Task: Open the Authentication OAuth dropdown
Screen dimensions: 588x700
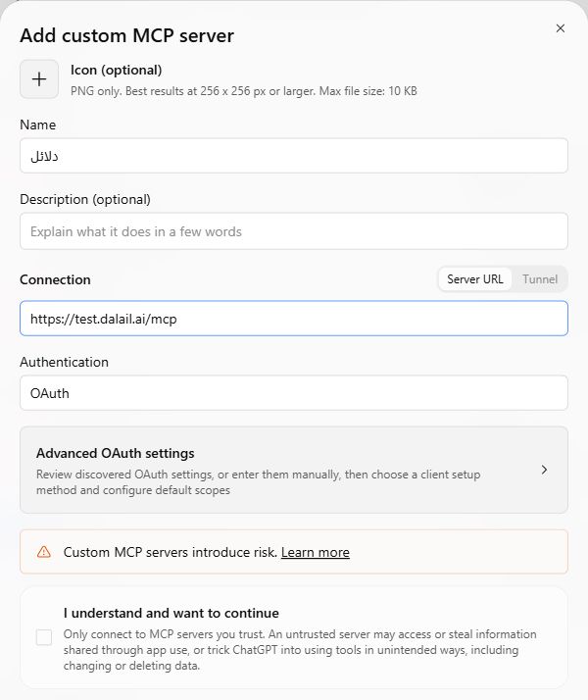Action: (294, 393)
